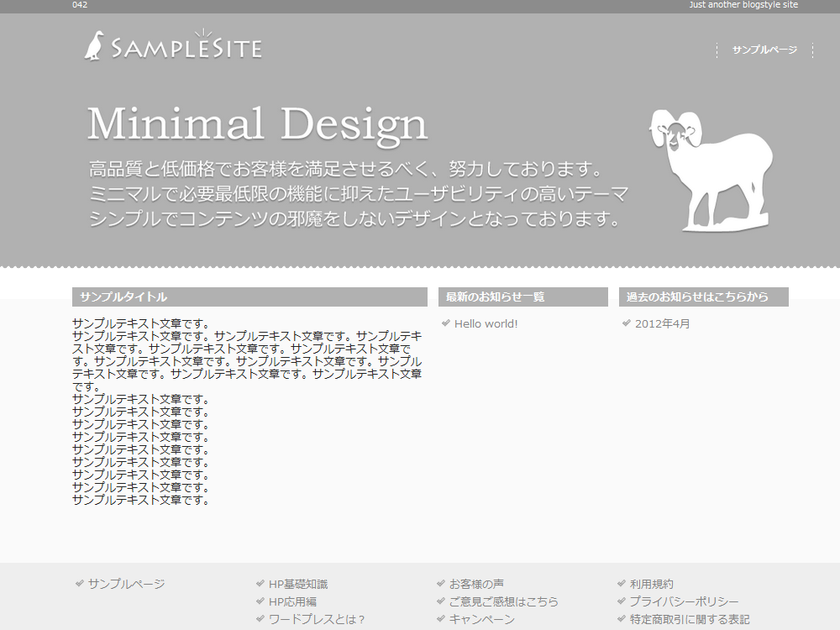Click the checkmark icon beside Hello world!
This screenshot has height=630, width=840.
point(446,323)
